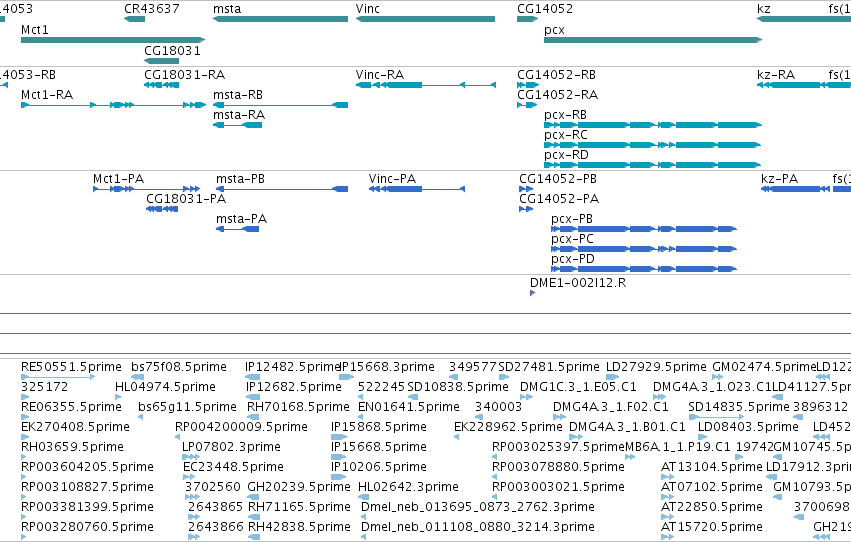851x542 pixels.
Task: Select the RH70168.5prime EST label
Action: tap(298, 407)
